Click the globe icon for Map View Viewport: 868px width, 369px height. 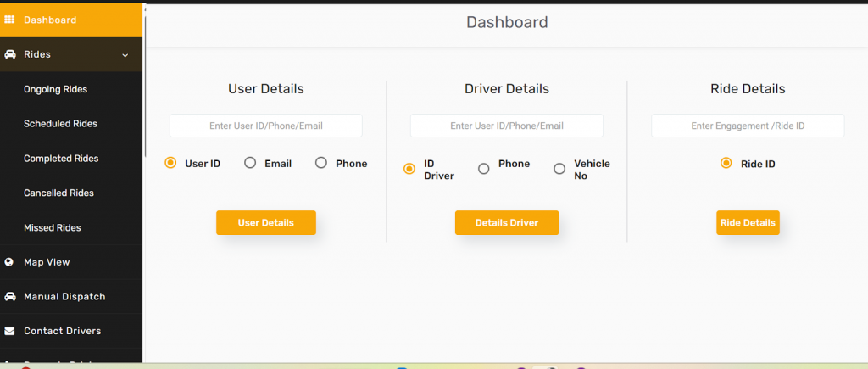click(x=10, y=262)
